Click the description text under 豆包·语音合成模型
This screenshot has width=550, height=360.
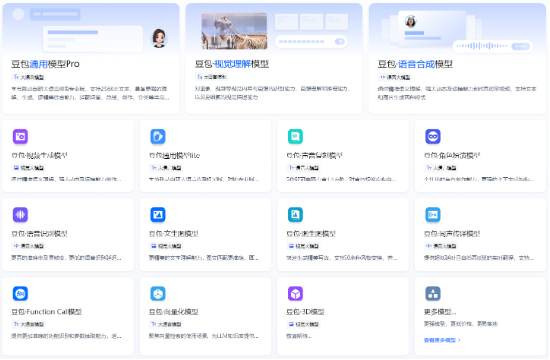457,93
